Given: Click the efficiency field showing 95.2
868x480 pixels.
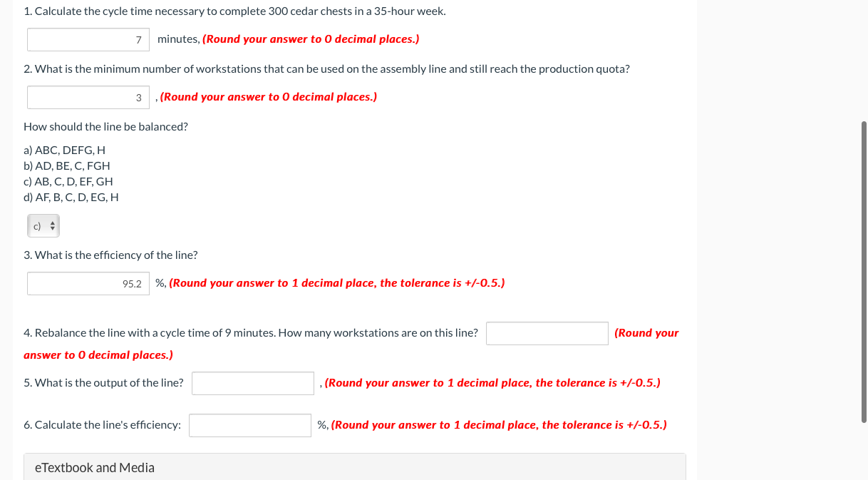Looking at the screenshot, I should pos(88,283).
